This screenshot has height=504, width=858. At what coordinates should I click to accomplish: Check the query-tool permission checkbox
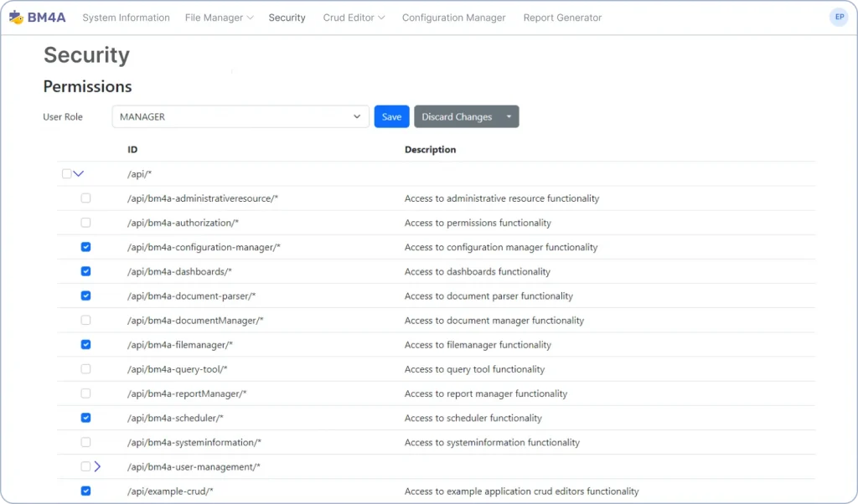(86, 369)
